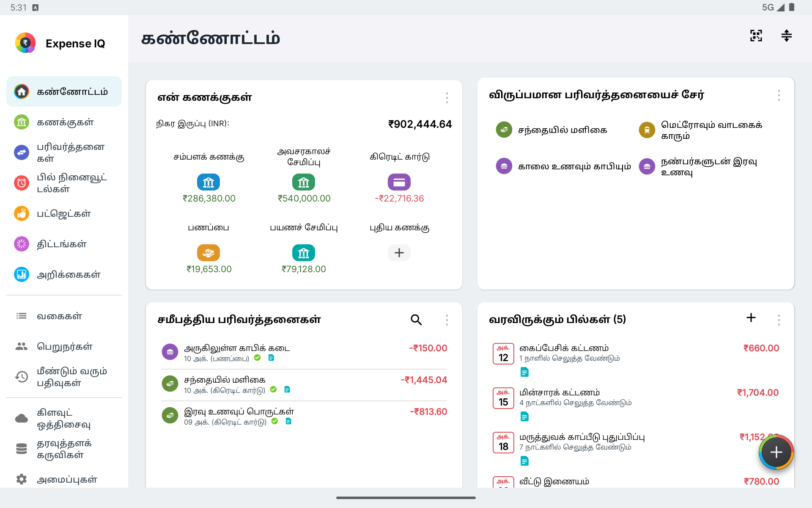This screenshot has width=812, height=508.
Task: Open overflow menu of விருப்பமான பரிவர்த்தனை card
Action: 779,95
